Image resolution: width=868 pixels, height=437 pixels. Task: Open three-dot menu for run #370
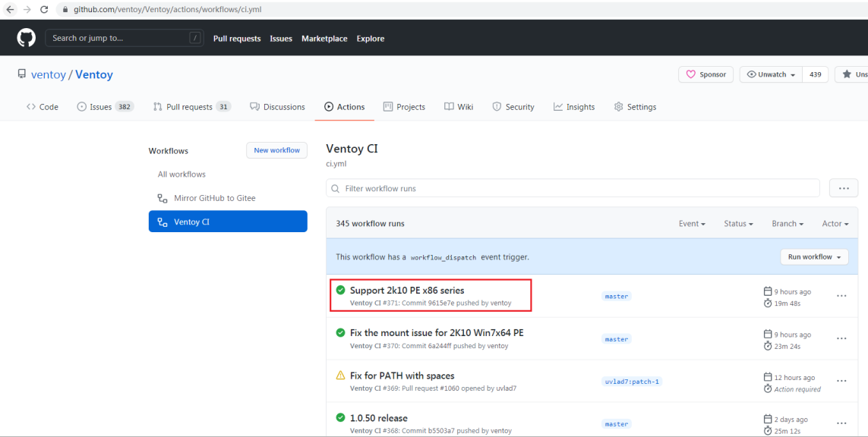841,338
